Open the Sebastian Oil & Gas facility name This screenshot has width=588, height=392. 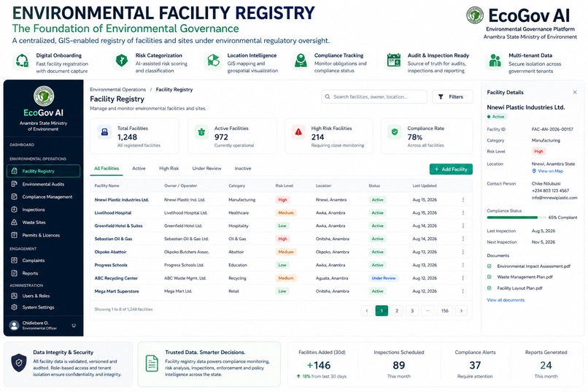point(113,239)
